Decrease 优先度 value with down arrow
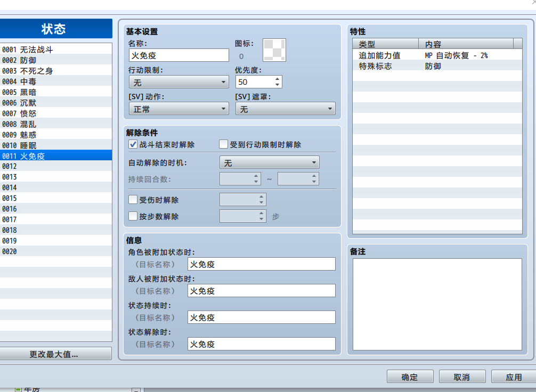The image size is (536, 392). [277, 85]
